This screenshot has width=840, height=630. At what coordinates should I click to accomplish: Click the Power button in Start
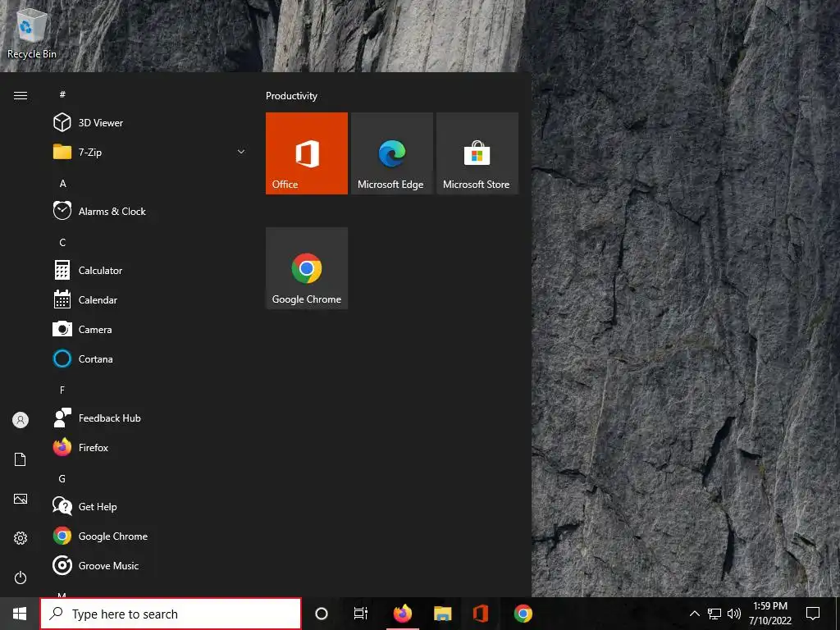tap(21, 577)
